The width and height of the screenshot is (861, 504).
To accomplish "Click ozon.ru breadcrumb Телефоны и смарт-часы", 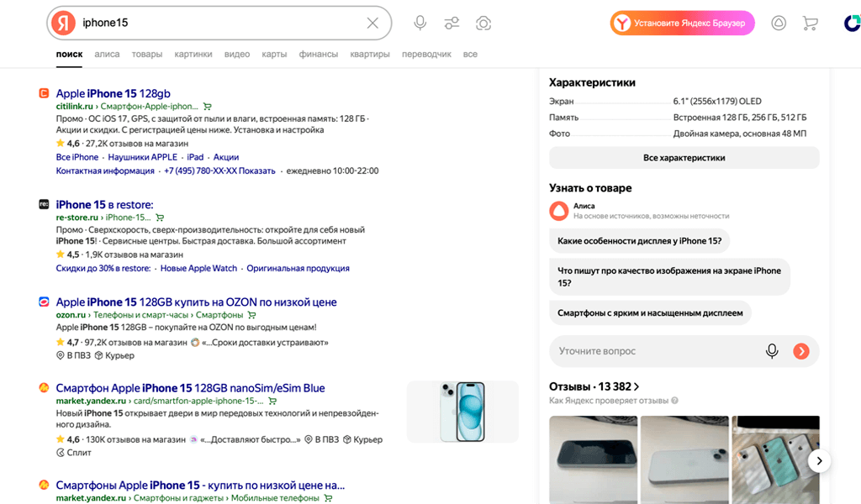I will coord(141,315).
